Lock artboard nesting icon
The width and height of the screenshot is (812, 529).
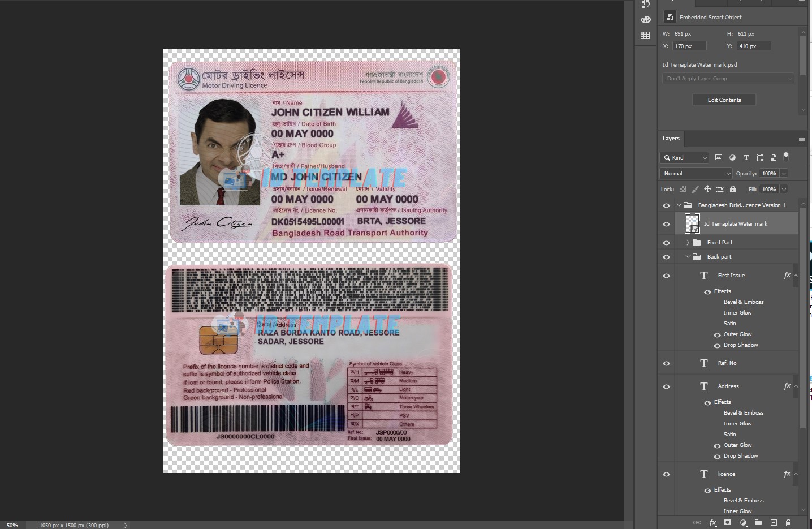pos(720,189)
